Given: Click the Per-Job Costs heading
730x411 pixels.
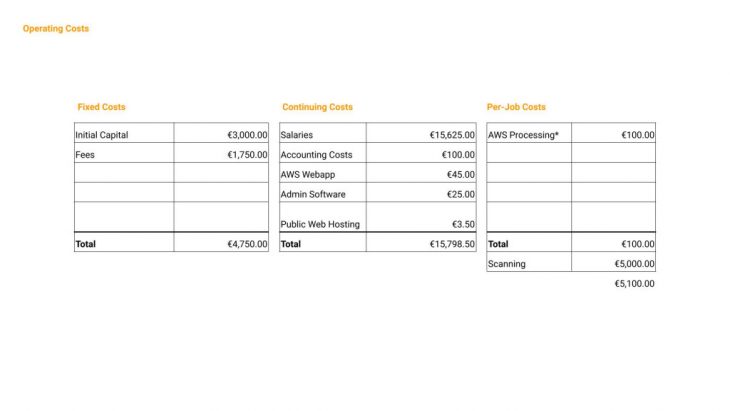Looking at the screenshot, I should [x=516, y=107].
